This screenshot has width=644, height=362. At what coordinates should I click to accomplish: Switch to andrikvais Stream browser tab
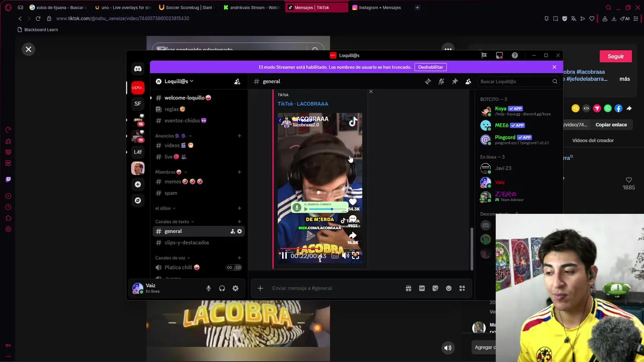point(252,8)
